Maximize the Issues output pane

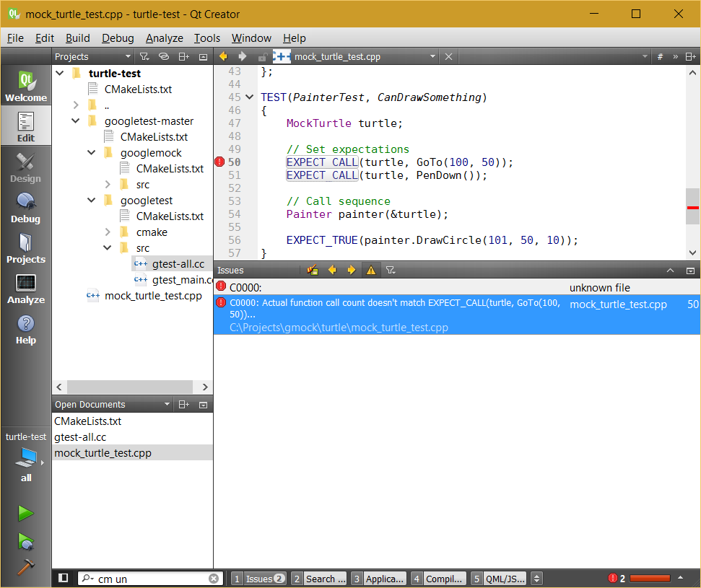point(670,271)
